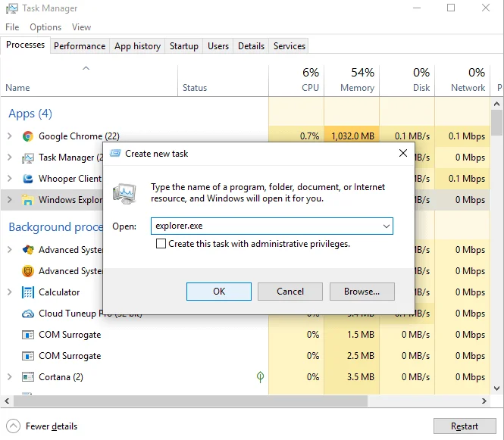
Task: Switch to the Startup tab
Action: 184,46
